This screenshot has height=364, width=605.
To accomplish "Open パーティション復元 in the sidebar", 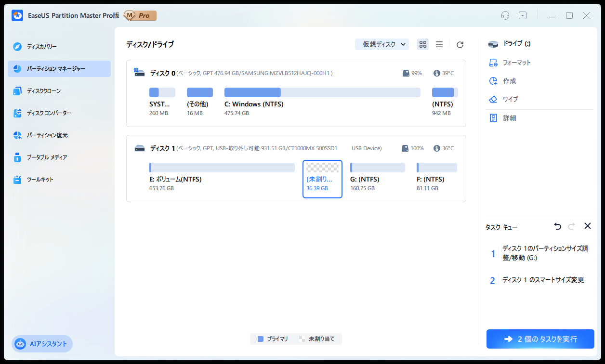I will [x=59, y=135].
